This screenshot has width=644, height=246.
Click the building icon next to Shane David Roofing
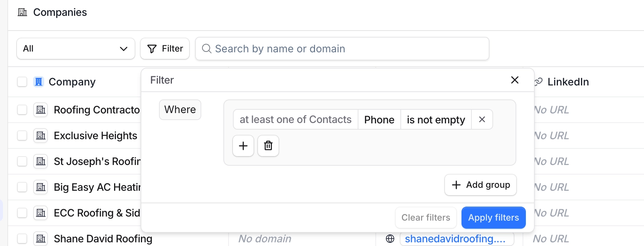pyautogui.click(x=41, y=239)
